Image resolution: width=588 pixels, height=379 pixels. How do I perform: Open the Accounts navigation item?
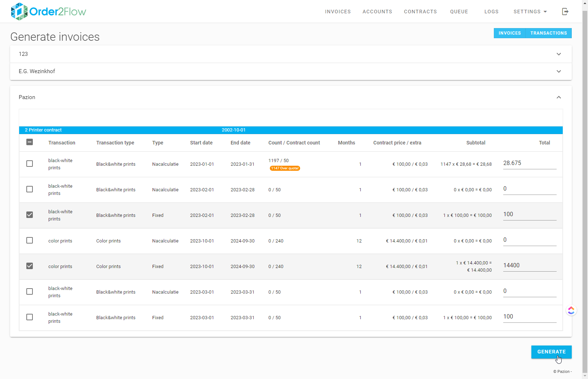point(377,12)
